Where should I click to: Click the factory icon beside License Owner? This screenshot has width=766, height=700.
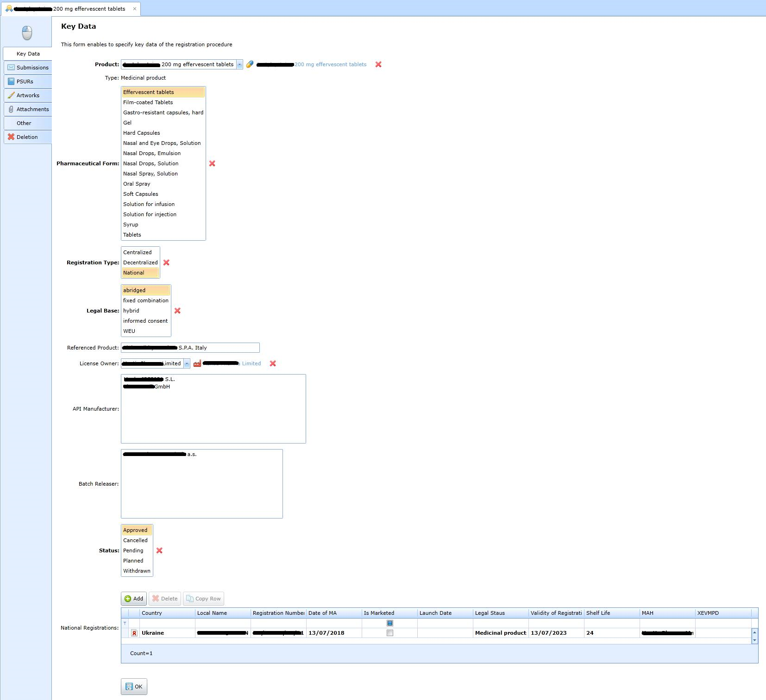pyautogui.click(x=197, y=363)
